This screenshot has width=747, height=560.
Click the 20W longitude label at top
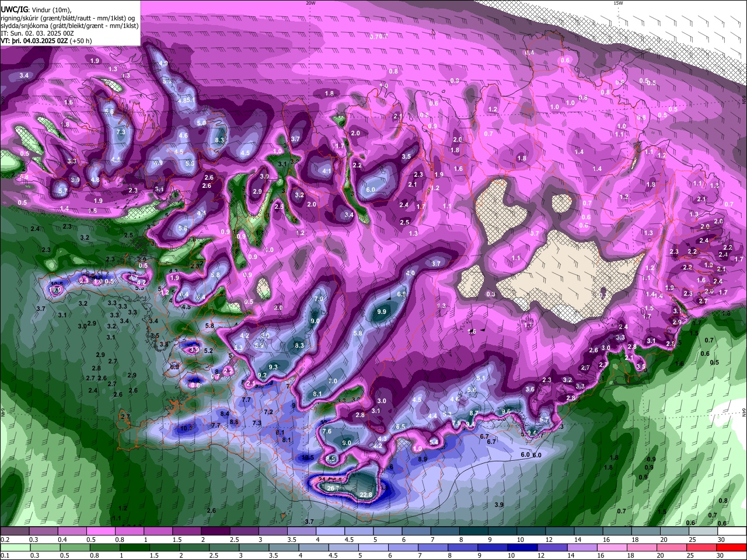click(x=310, y=3)
